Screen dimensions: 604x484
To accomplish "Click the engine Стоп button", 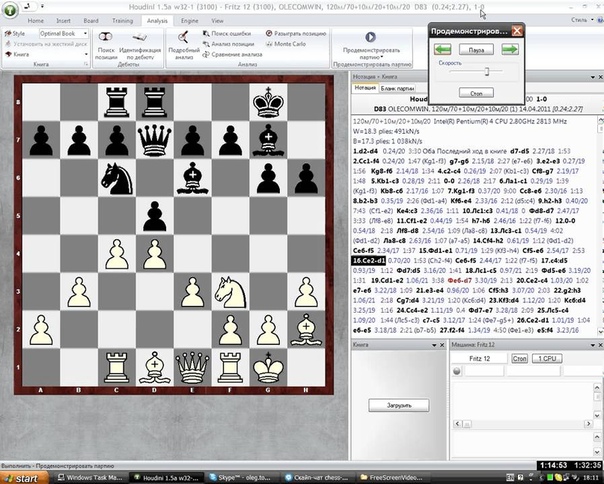I will tap(519, 358).
